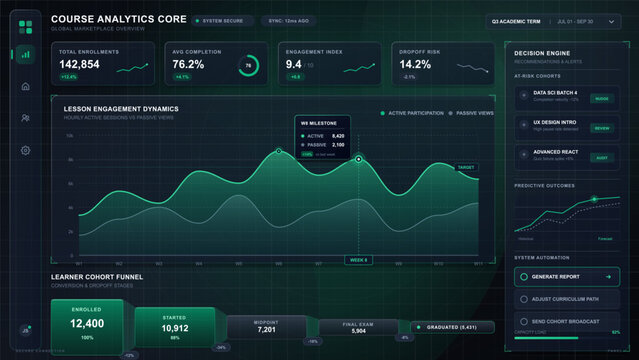This screenshot has width=639, height=360.
Task: Click the ACTIVE 8,420 tooltip row
Action: tap(322, 136)
